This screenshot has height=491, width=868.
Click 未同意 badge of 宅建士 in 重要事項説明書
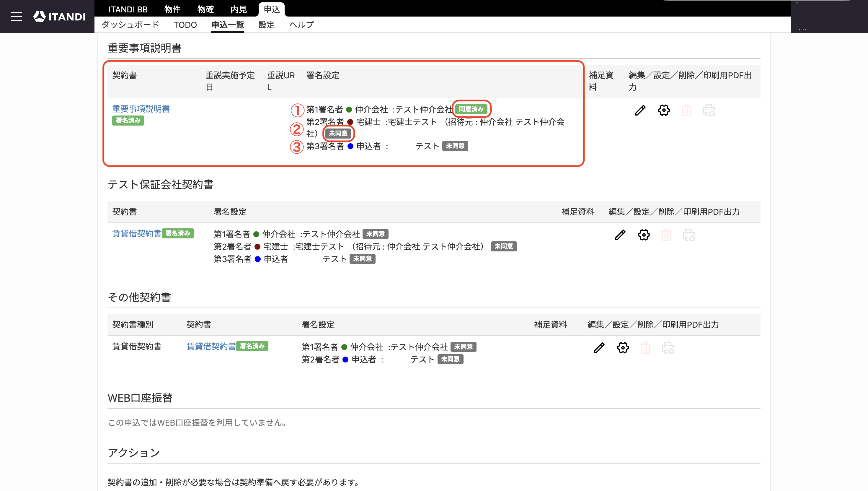point(338,134)
